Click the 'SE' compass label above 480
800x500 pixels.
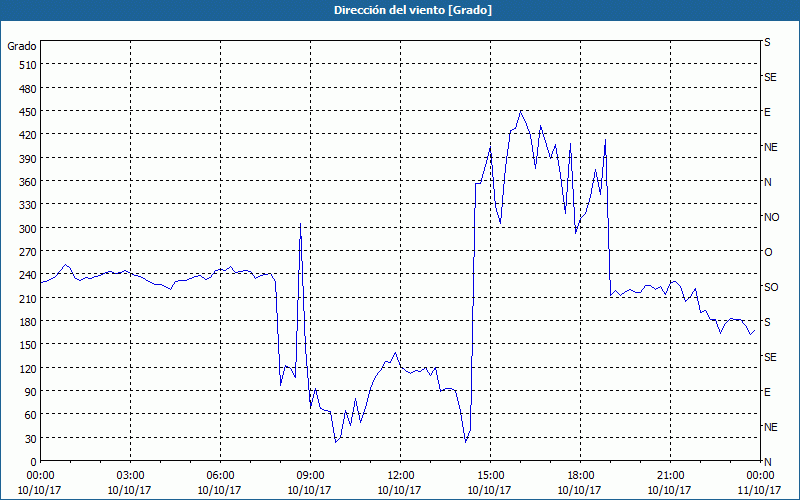[770, 77]
